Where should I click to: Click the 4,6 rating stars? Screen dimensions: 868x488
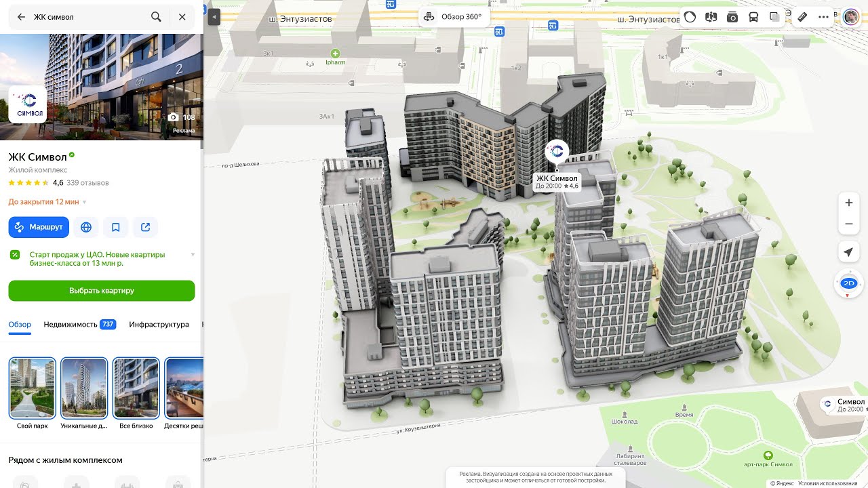click(28, 183)
